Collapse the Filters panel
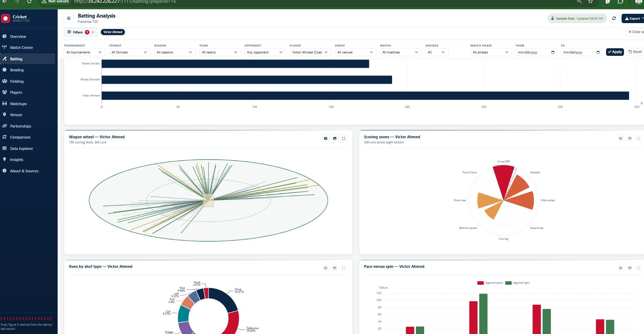Screen dimensions: 644x334 click(80, 32)
